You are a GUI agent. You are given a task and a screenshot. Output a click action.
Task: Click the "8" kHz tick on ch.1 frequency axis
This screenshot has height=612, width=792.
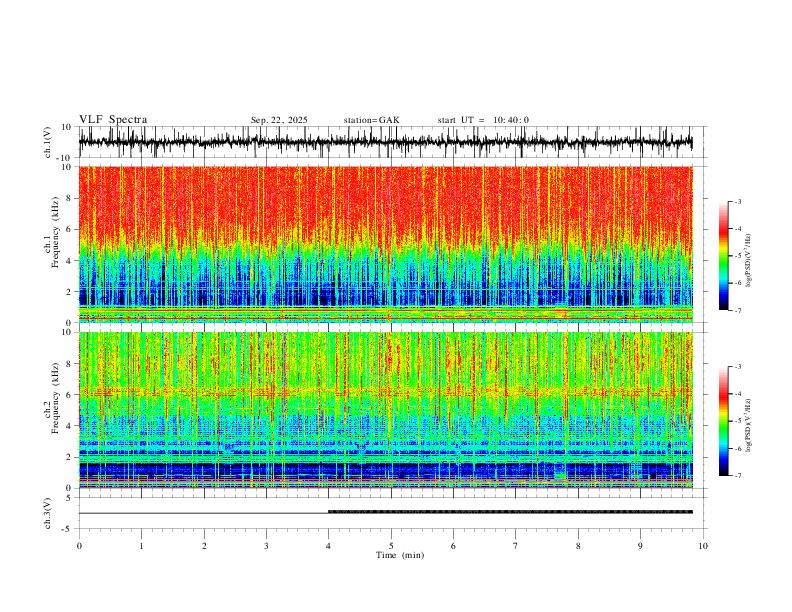[x=70, y=198]
